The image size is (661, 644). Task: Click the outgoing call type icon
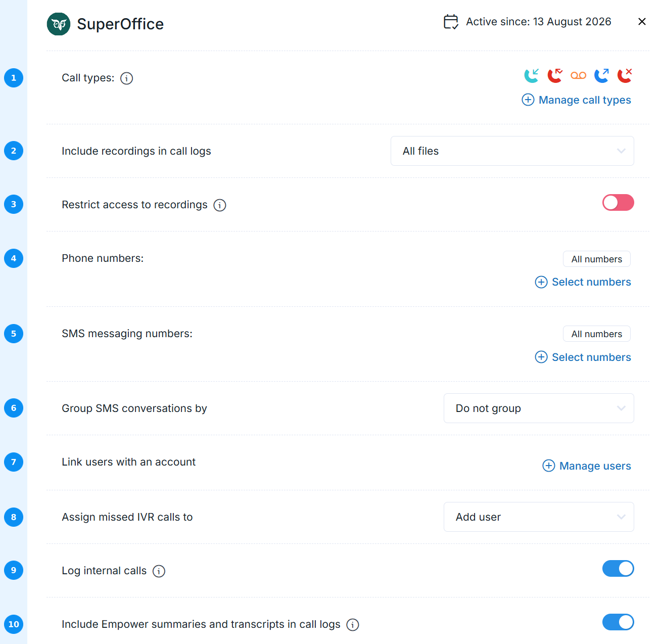(x=601, y=75)
